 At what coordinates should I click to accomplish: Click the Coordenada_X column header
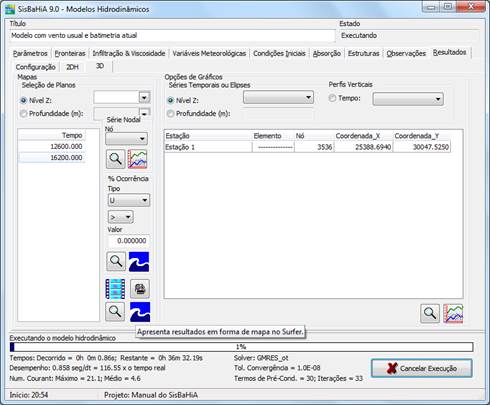coord(364,136)
